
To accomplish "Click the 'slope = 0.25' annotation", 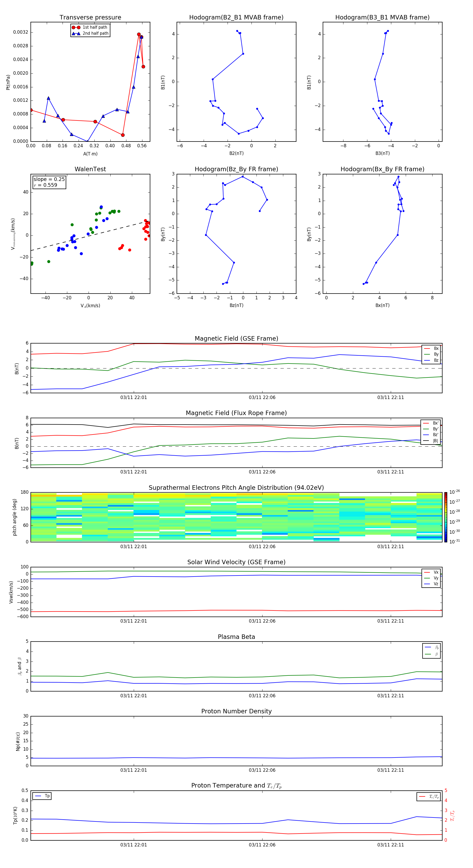I will tap(49, 179).
